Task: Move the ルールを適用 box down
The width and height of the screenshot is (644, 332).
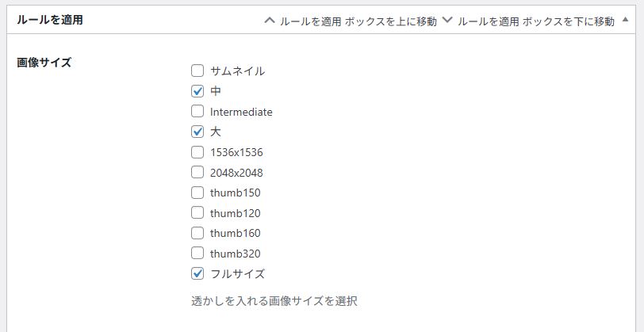Action: (x=447, y=21)
